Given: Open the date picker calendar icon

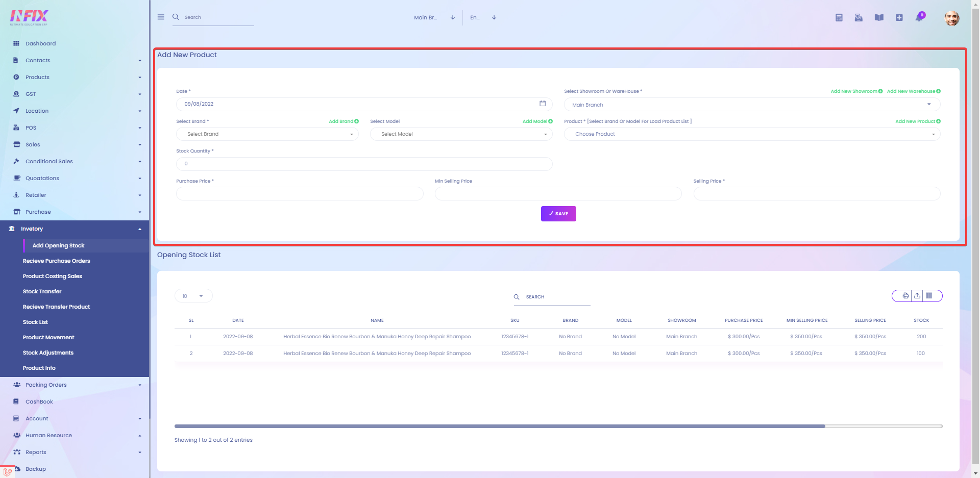Looking at the screenshot, I should click(x=543, y=104).
